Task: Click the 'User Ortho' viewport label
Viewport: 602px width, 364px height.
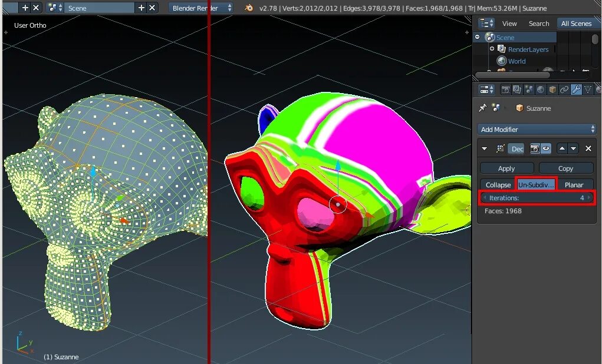Action: coord(30,25)
